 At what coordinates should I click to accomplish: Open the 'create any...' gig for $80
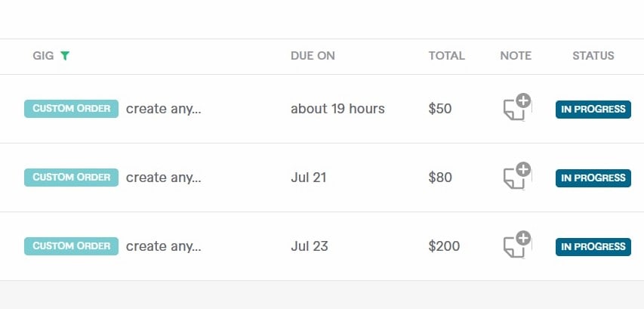(164, 178)
